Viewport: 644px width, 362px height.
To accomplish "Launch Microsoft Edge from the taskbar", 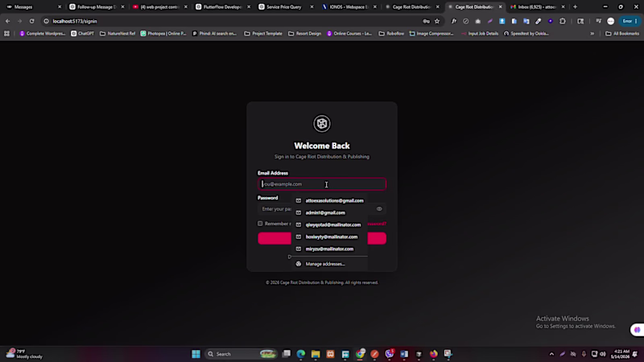I will (x=300, y=354).
